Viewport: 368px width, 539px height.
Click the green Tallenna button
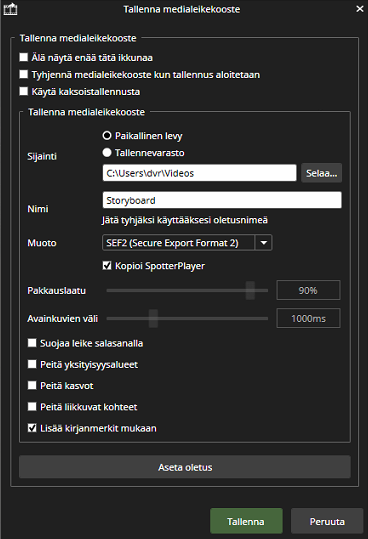[246, 521]
